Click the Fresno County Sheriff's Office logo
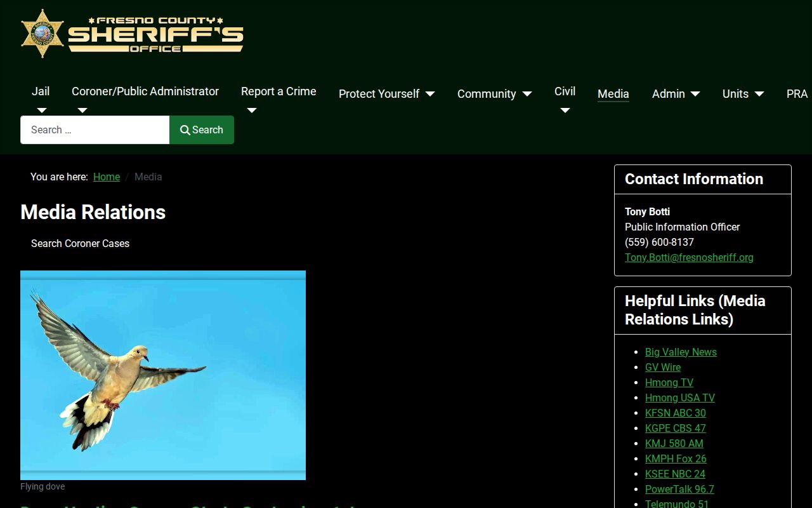Viewport: 812px width, 508px height. tap(132, 34)
